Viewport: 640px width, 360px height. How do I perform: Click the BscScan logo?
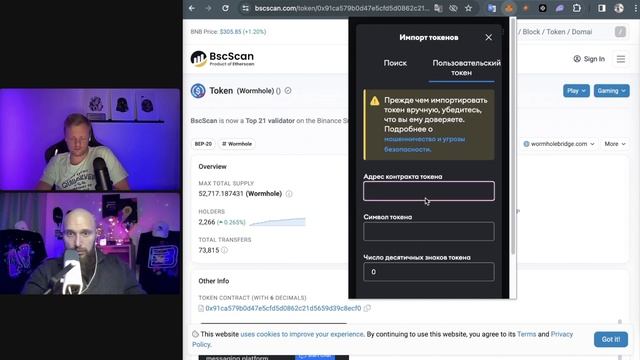click(222, 58)
